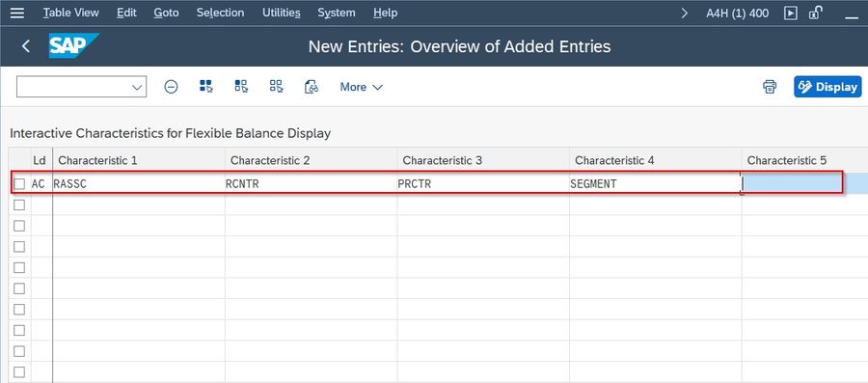Click the play-in-box icon beside A4H (1) 400
Screen dimensions: 868x383
pyautogui.click(x=791, y=13)
